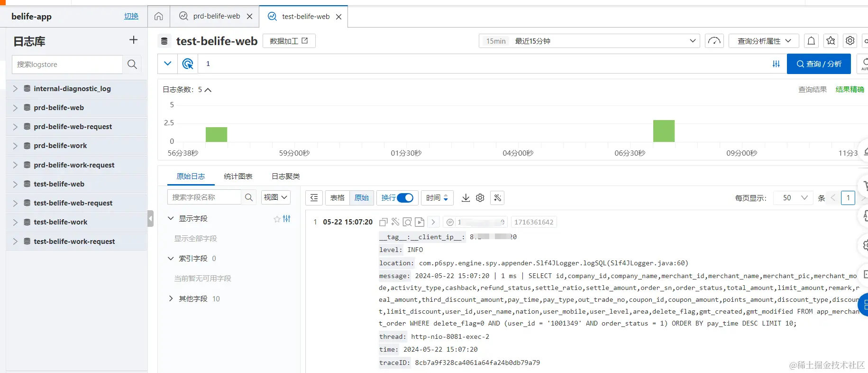The height and width of the screenshot is (373, 868).
Task: Select the test-belife-web tab
Action: pos(305,17)
